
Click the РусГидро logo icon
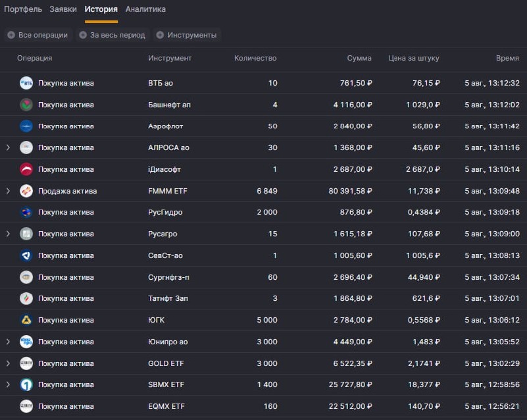[x=26, y=212]
